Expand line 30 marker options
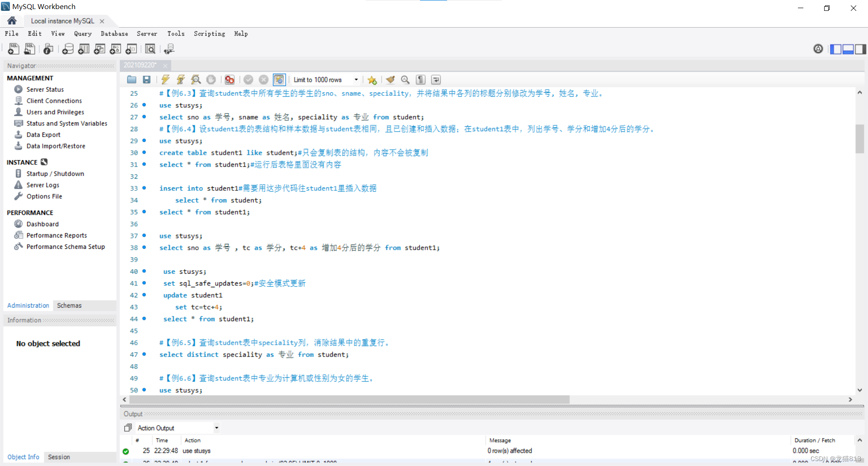Image resolution: width=868 pixels, height=466 pixels. [x=144, y=152]
